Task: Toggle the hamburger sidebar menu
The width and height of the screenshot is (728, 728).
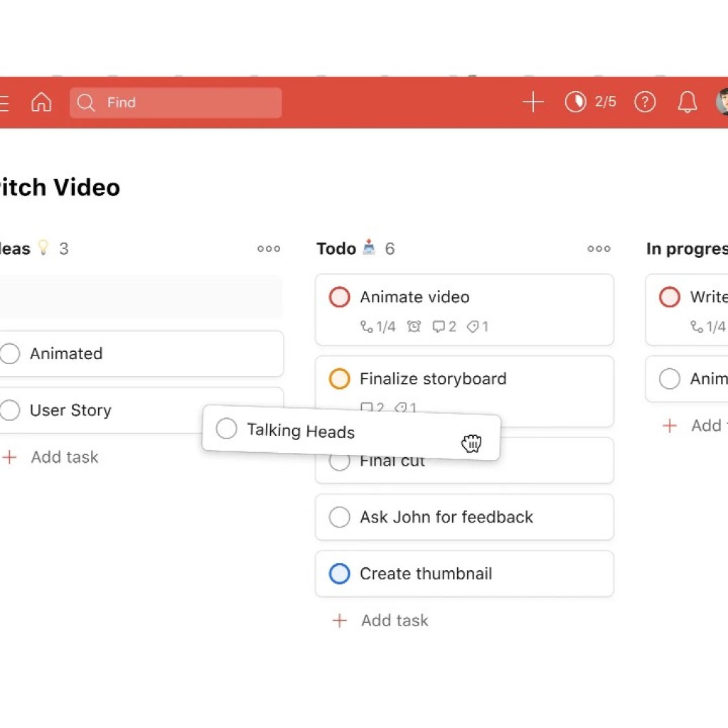Action: tap(4, 102)
